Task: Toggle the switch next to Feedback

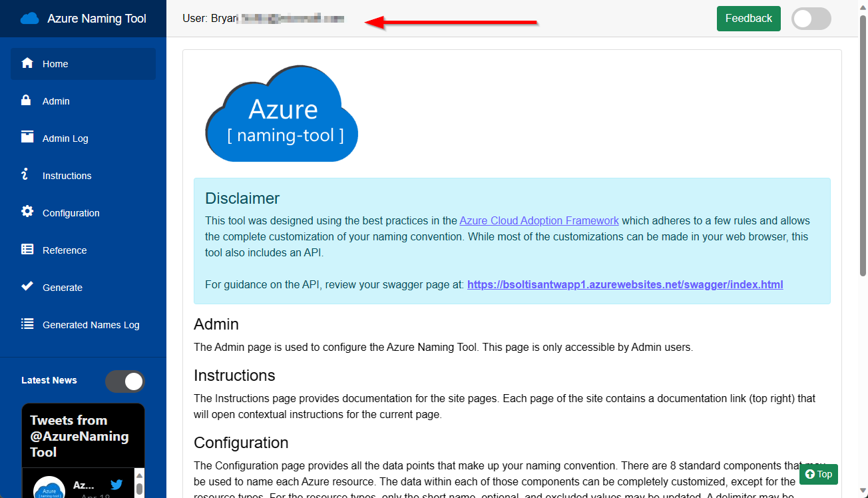Action: pos(811,19)
